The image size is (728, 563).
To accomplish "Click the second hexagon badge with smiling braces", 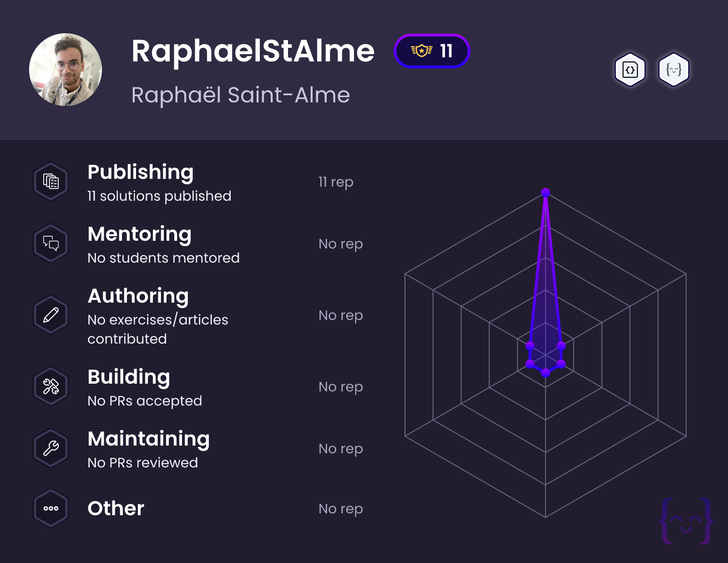I will (x=674, y=70).
